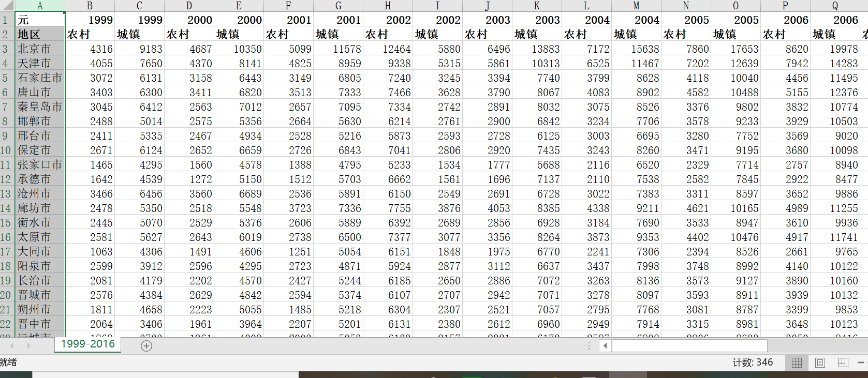This screenshot has height=378, width=868.
Task: Select the cell containing 元
Action: coord(40,20)
